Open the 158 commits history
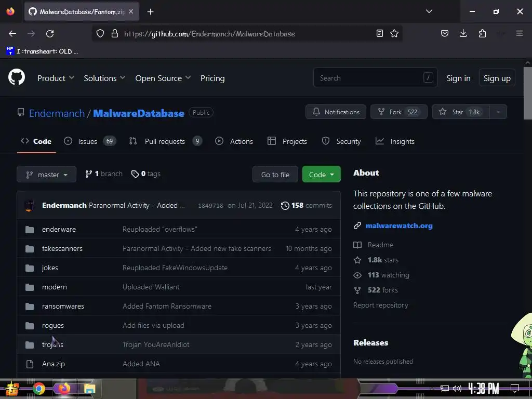 click(x=307, y=205)
